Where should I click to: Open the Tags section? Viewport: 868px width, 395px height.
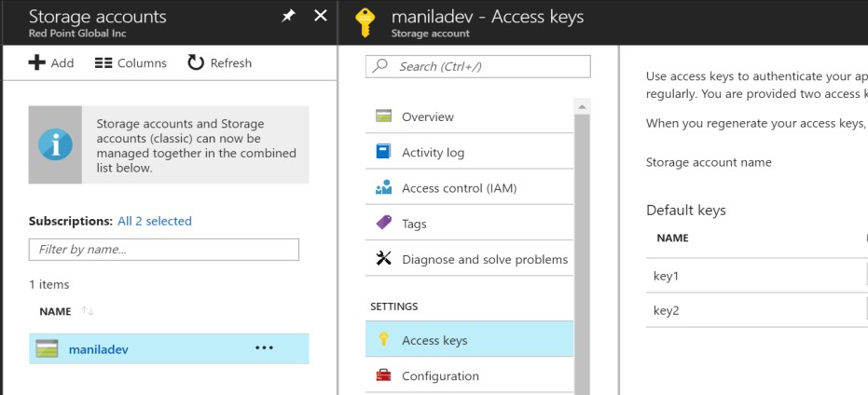(x=414, y=224)
